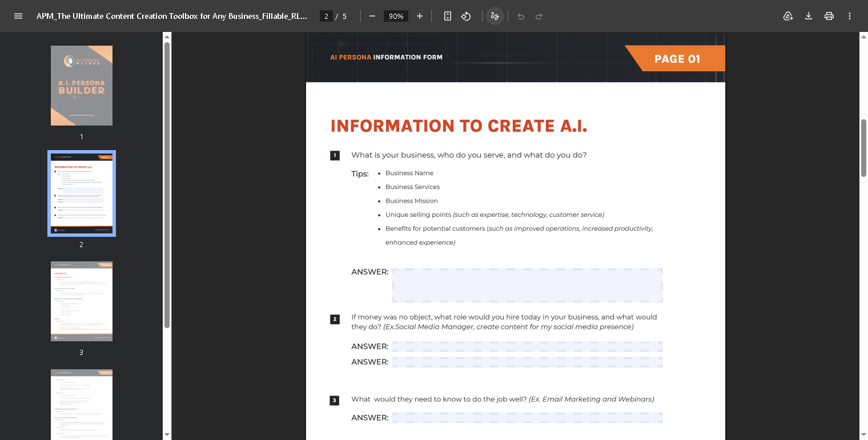Edit the current page number field
868x440 pixels.
(326, 16)
